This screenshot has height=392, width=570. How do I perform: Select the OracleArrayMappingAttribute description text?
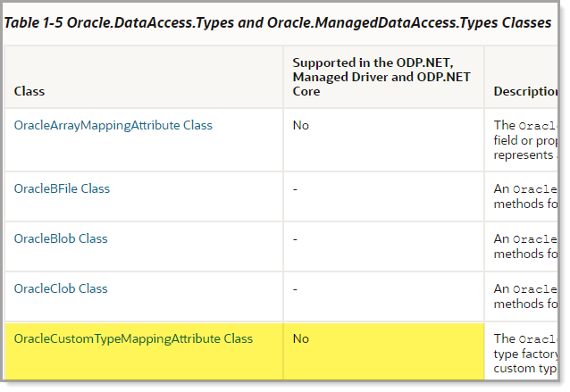(x=525, y=140)
